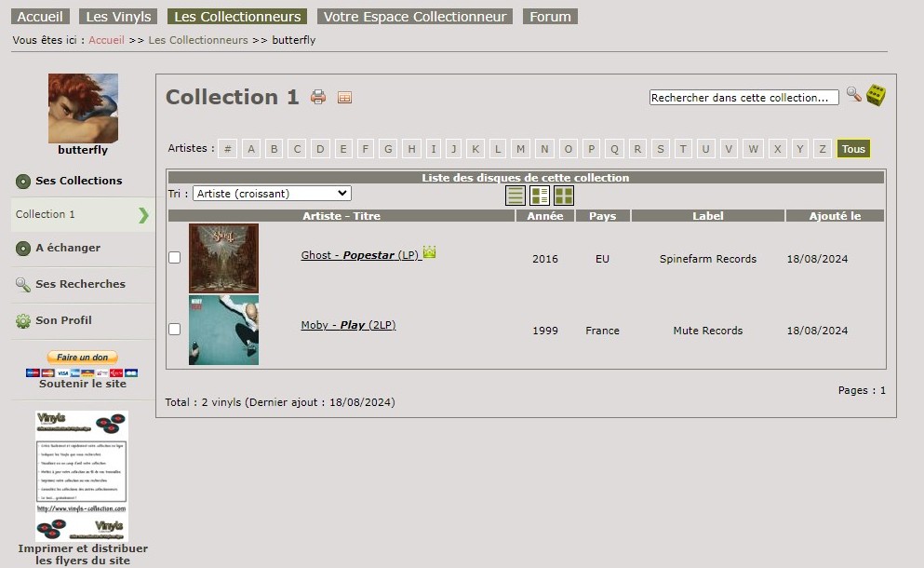The image size is (924, 568).
Task: Switch to the simple list view icon
Action: point(515,196)
